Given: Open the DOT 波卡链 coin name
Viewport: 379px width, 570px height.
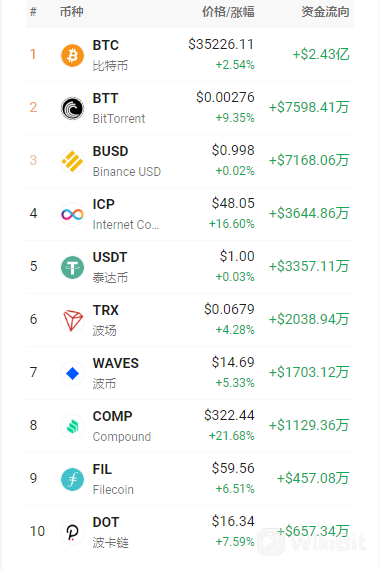Looking at the screenshot, I should point(110,532).
